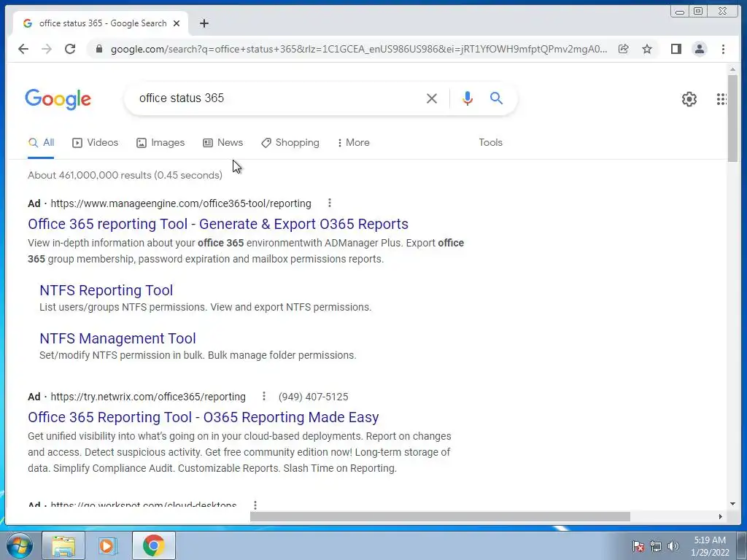This screenshot has width=747, height=560.
Task: Open network status tray icon
Action: [x=656, y=546]
